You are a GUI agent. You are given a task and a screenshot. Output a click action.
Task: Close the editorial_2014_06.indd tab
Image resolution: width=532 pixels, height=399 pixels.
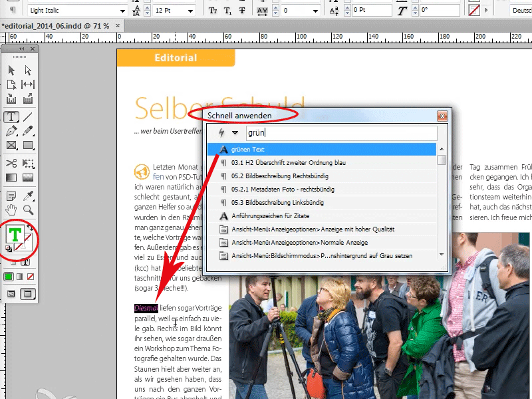click(118, 25)
